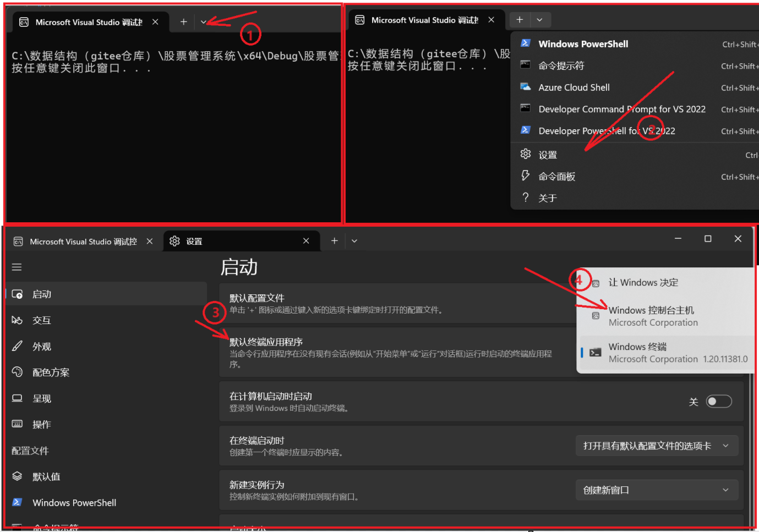This screenshot has height=532, width=759.
Task: Choose Windows 控制台主机 option
Action: tap(665, 316)
